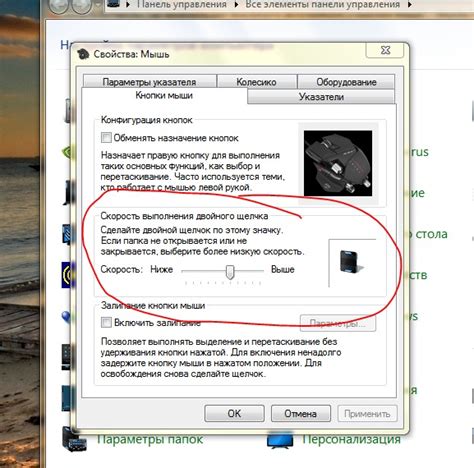Expand arrow after Все элементы панели управления
The image size is (474, 468).
tap(410, 5)
